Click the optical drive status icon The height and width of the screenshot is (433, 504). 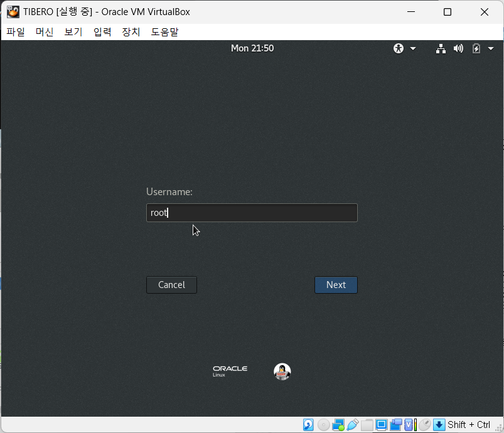tap(323, 425)
